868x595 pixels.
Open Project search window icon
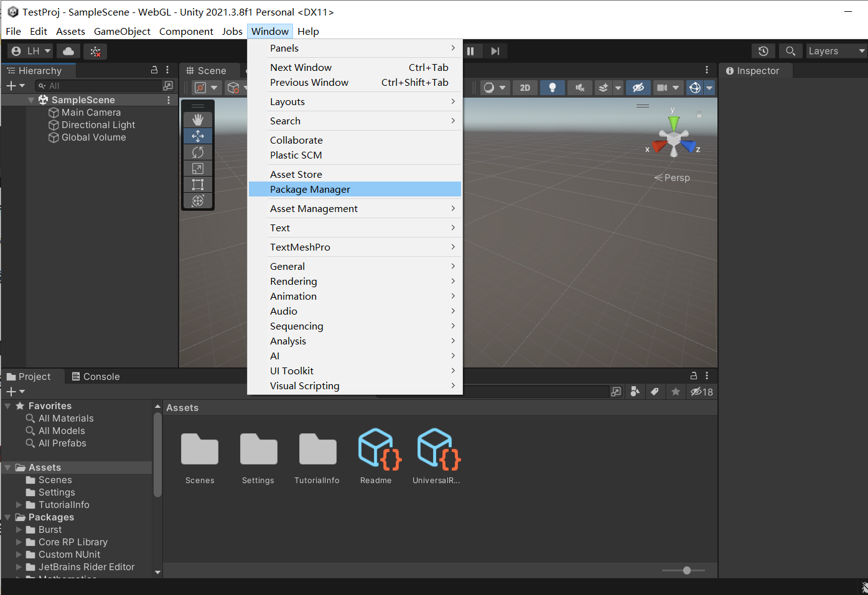[616, 392]
